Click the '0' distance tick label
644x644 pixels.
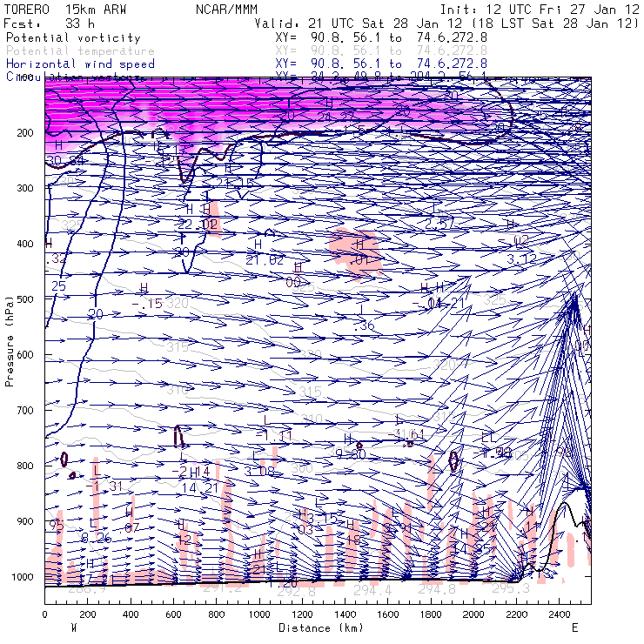click(44, 614)
